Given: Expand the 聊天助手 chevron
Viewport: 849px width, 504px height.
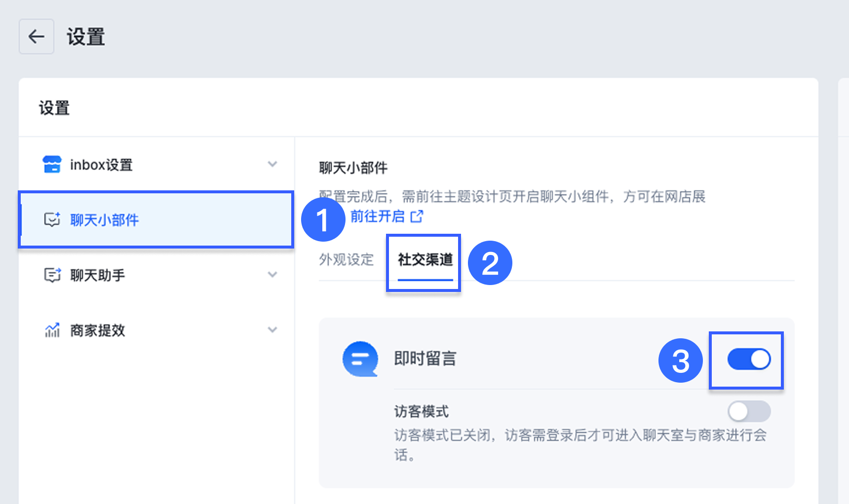Looking at the screenshot, I should tap(272, 274).
